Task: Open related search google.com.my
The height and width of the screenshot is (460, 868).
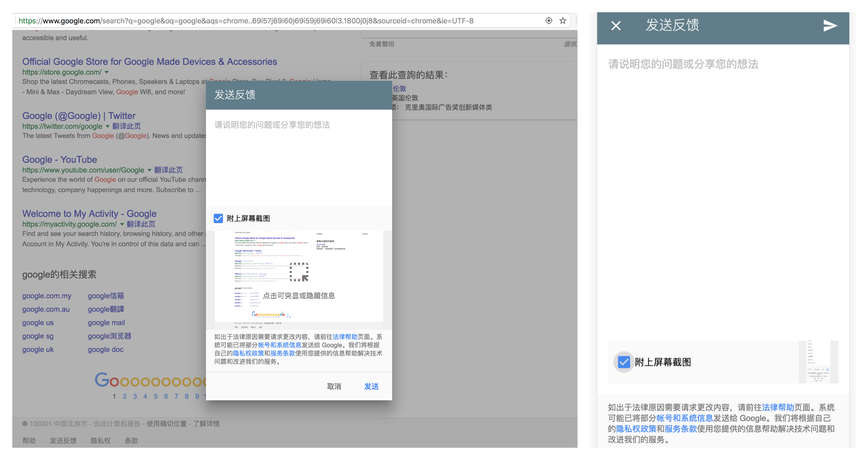Action: 47,296
